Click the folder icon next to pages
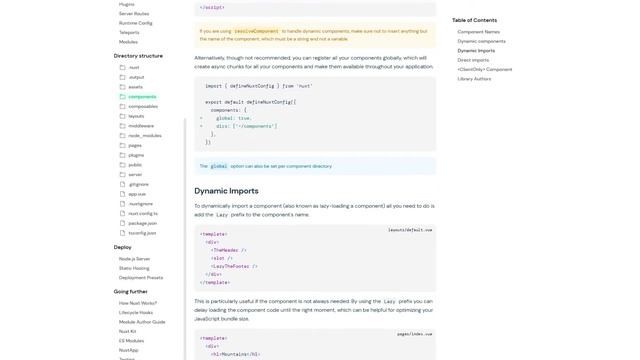The image size is (640, 360). [122, 145]
